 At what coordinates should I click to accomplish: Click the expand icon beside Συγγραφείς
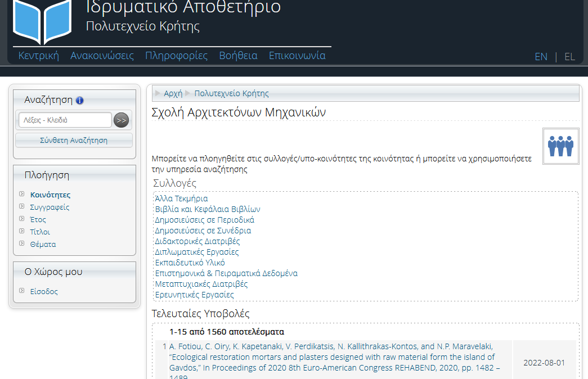(x=22, y=206)
